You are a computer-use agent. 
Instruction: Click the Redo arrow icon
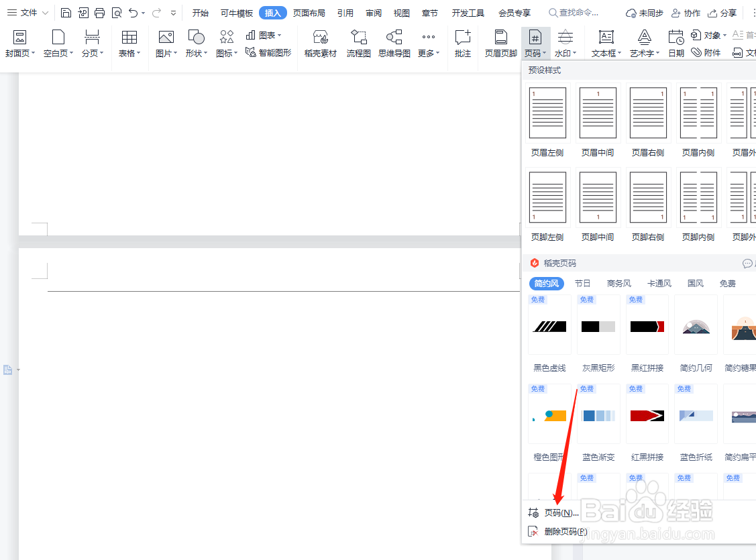156,13
